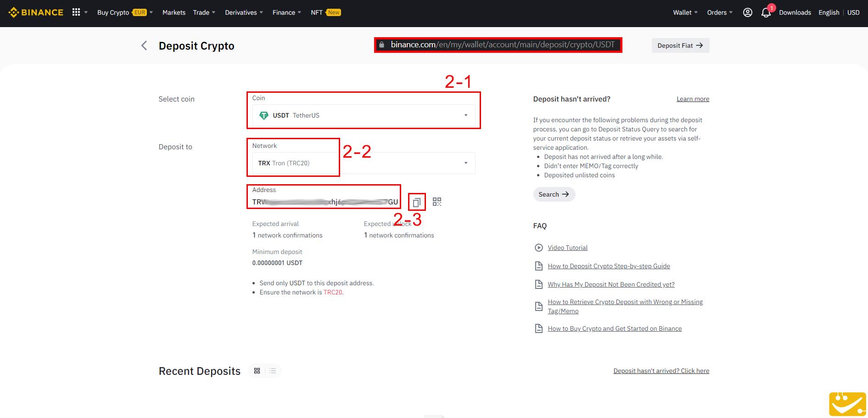
Task: Click the Recent Deposits heading
Action: pos(200,371)
